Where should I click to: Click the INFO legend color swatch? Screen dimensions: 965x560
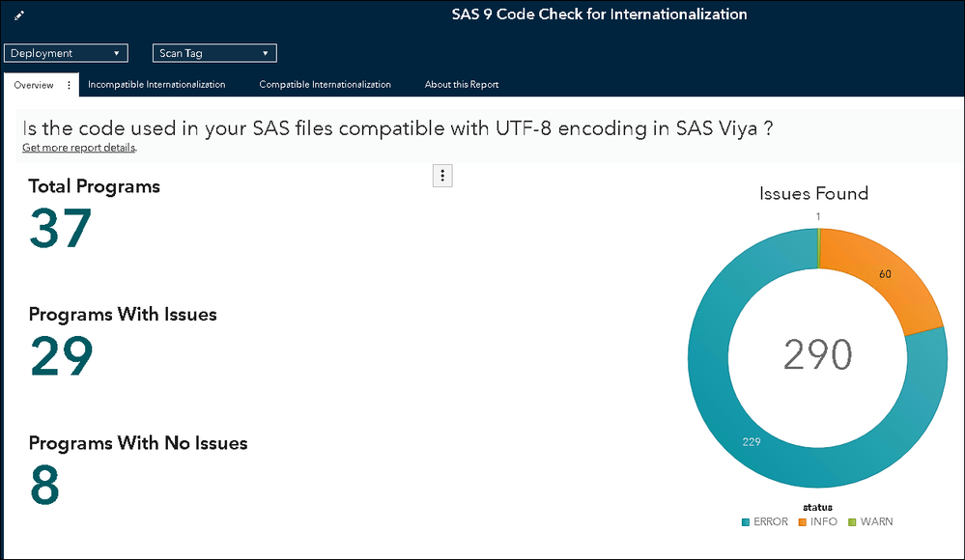(x=802, y=522)
